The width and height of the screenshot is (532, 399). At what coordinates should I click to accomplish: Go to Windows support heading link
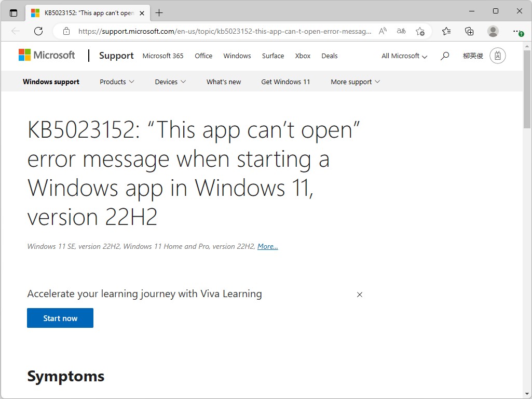click(51, 82)
